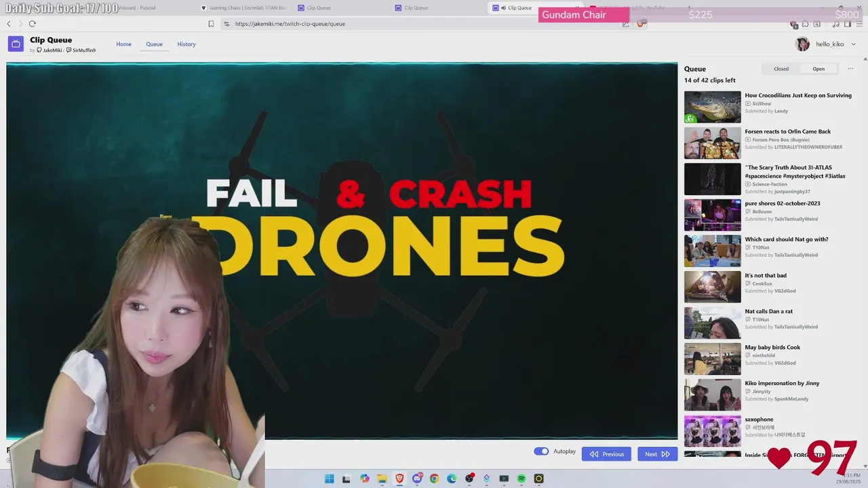Image resolution: width=868 pixels, height=488 pixels.
Task: Open the Home page
Action: (123, 44)
